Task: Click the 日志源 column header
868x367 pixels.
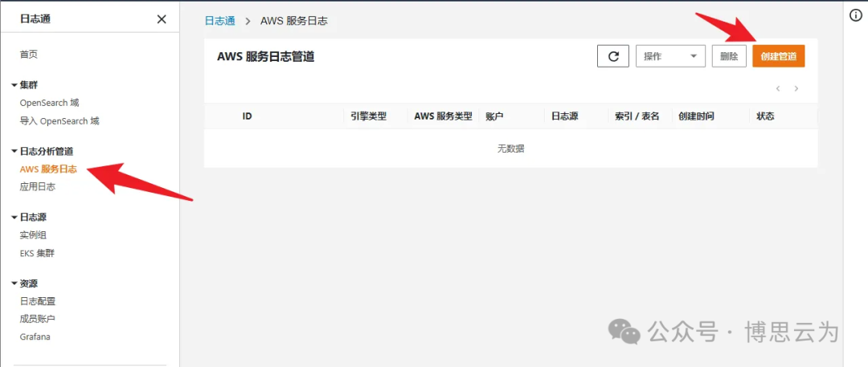Action: (565, 116)
